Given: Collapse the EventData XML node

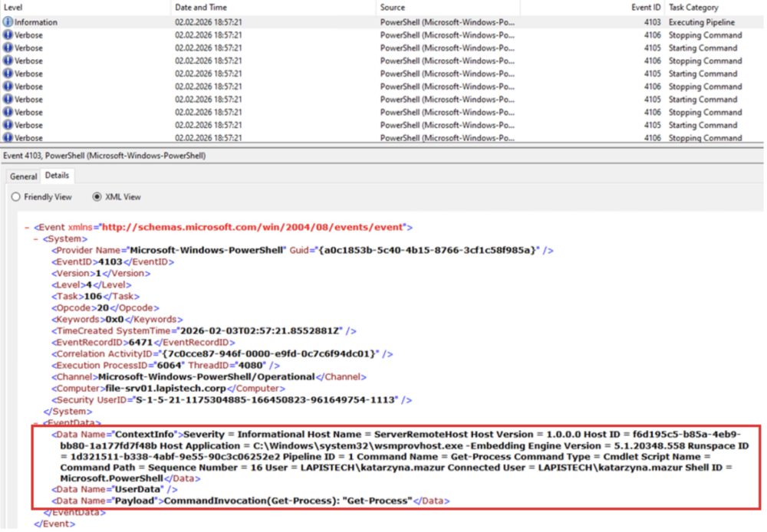Looking at the screenshot, I should pyautogui.click(x=36, y=422).
